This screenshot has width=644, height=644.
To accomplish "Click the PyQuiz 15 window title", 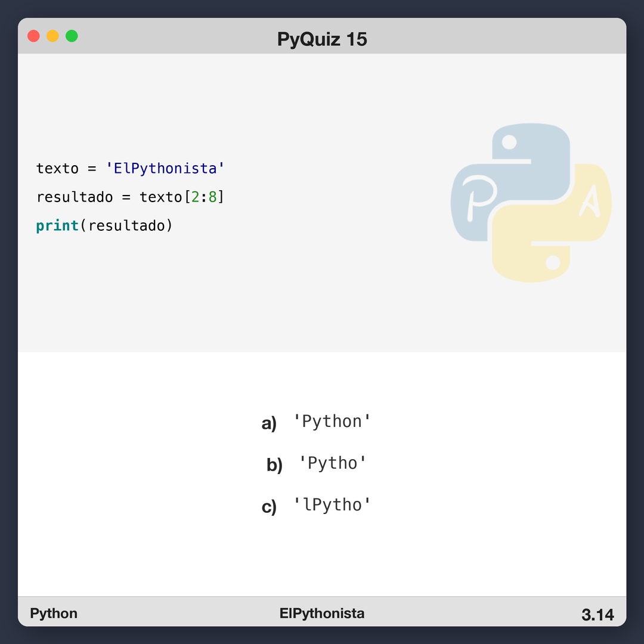I will [322, 39].
